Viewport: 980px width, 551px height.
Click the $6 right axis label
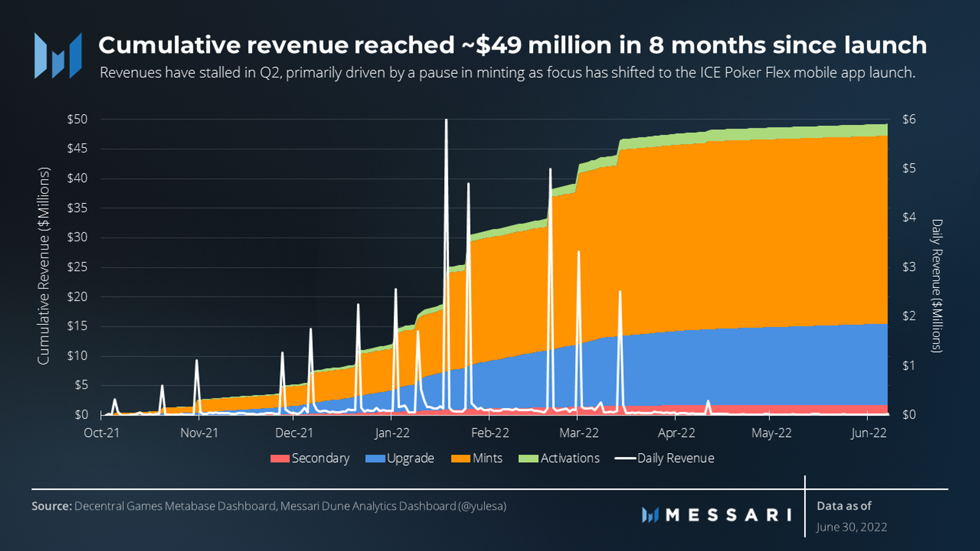909,119
